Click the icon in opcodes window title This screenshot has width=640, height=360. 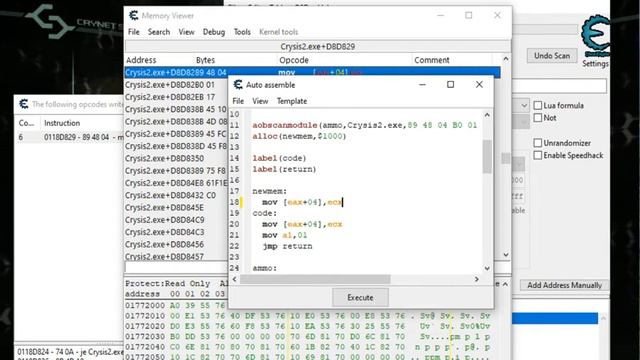pyautogui.click(x=24, y=104)
